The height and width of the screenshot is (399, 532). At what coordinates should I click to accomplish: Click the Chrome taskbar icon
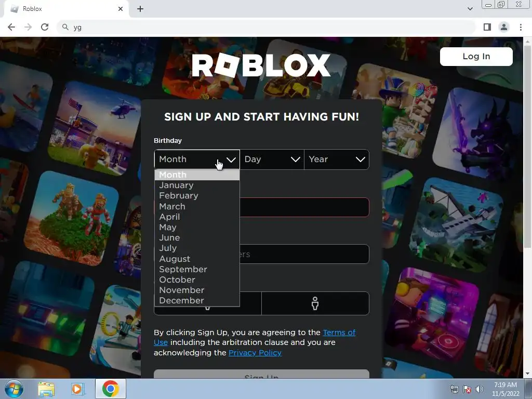click(110, 389)
